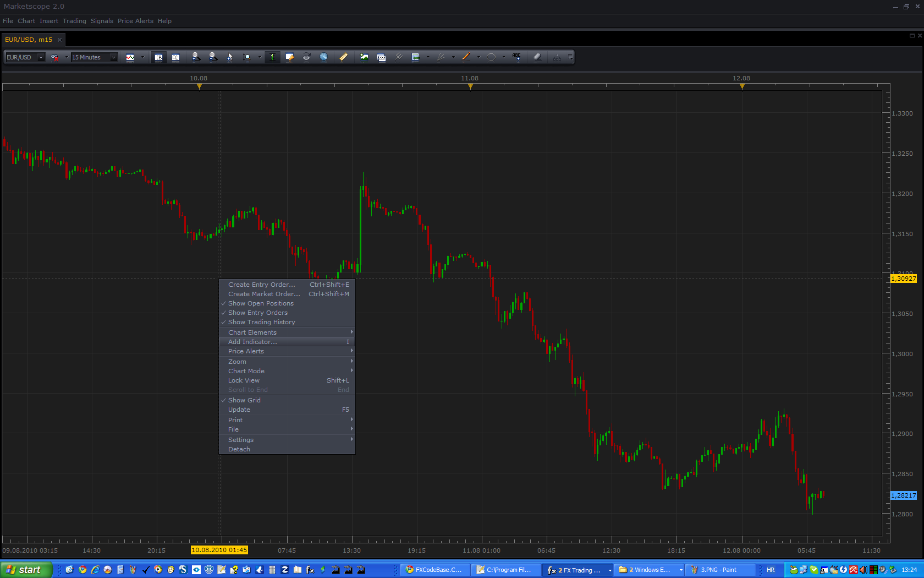Expand arrow next to angled lines tool

pyautogui.click(x=453, y=57)
